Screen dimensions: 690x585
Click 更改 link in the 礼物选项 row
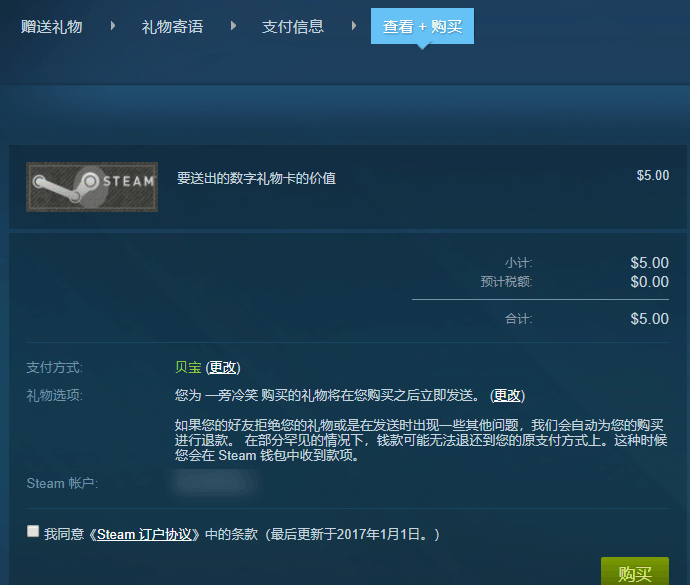click(x=507, y=395)
